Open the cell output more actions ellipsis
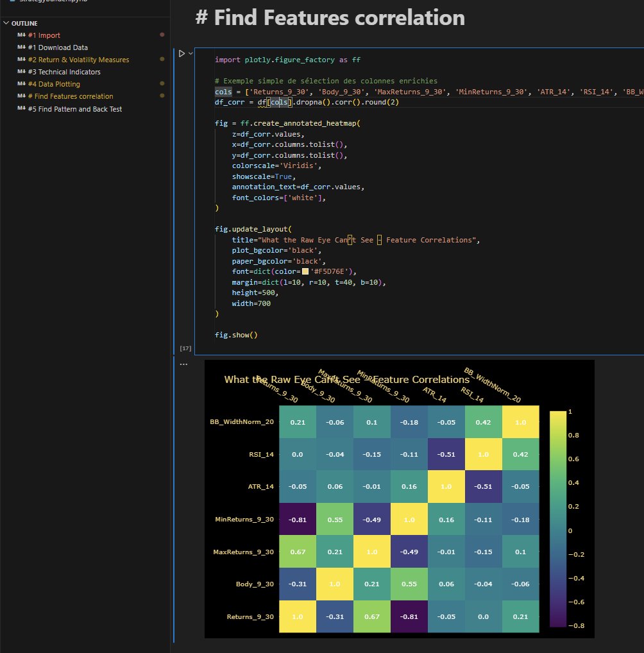 coord(183,364)
